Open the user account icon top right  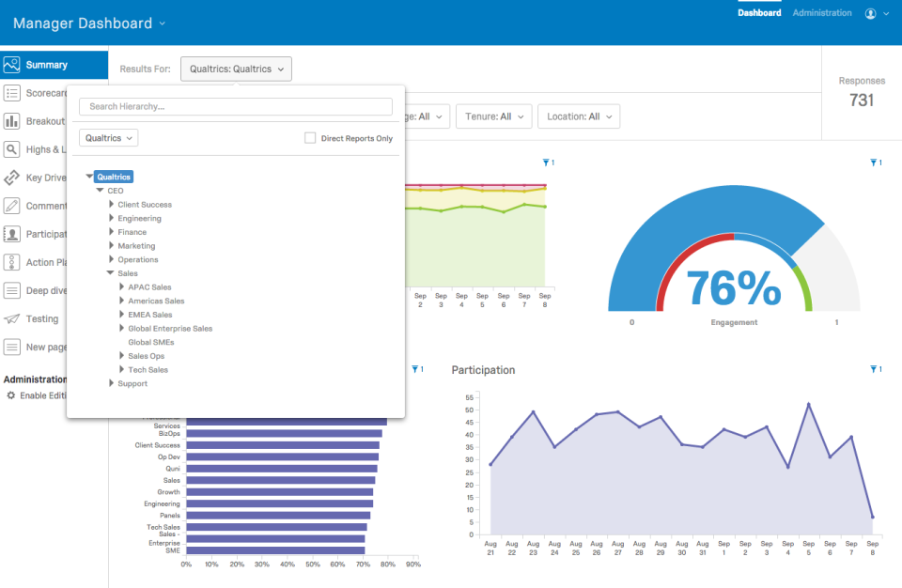point(872,13)
